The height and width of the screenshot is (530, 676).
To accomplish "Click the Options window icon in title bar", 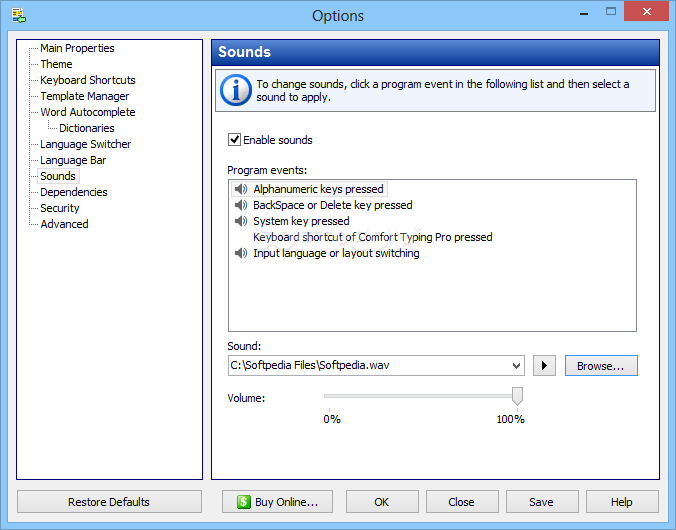I will coord(18,15).
